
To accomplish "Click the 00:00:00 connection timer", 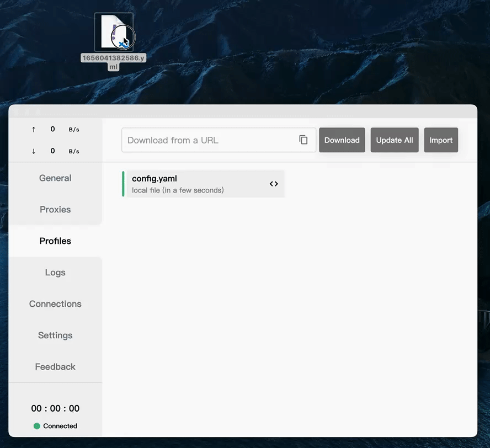I will coord(55,408).
